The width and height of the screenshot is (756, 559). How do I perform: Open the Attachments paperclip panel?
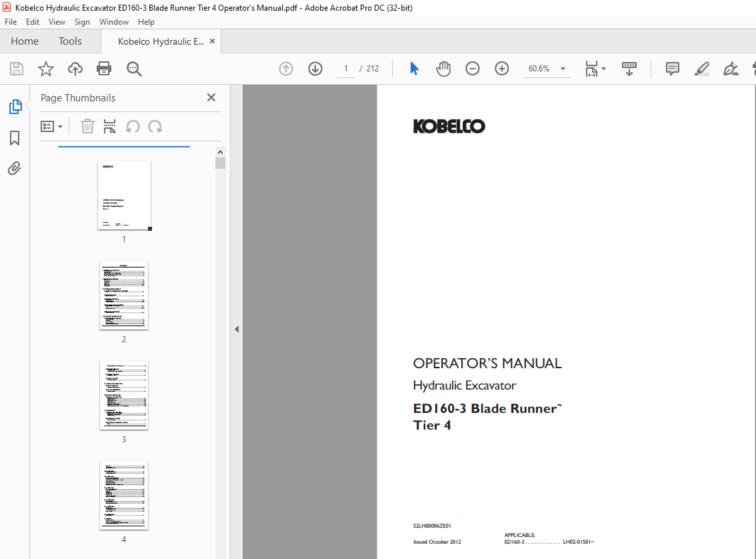tap(15, 168)
